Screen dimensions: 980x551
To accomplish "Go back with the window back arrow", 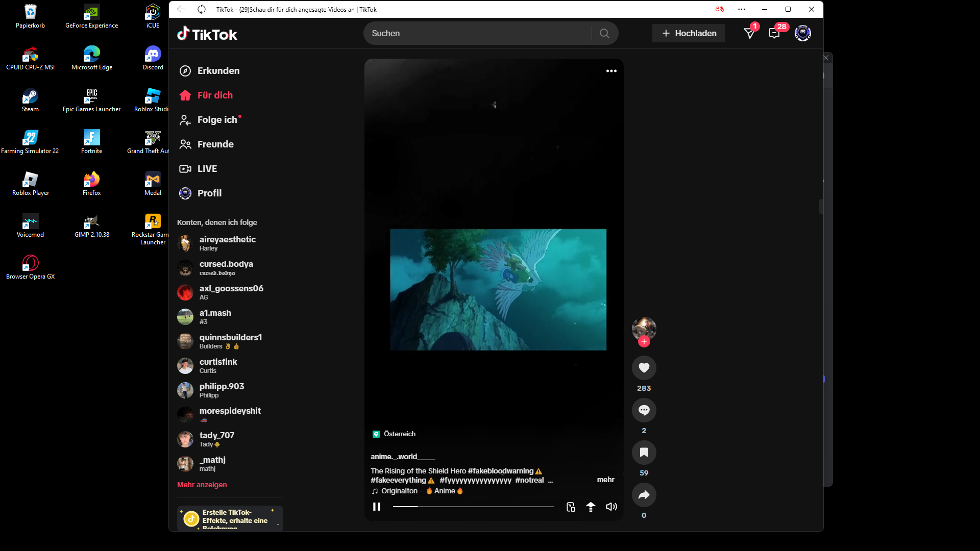I will tap(181, 9).
